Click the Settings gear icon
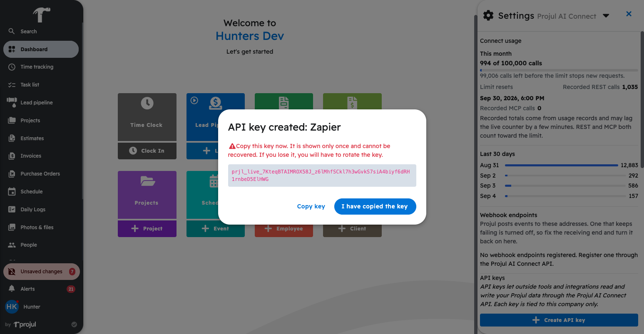The height and width of the screenshot is (334, 644). pyautogui.click(x=488, y=16)
